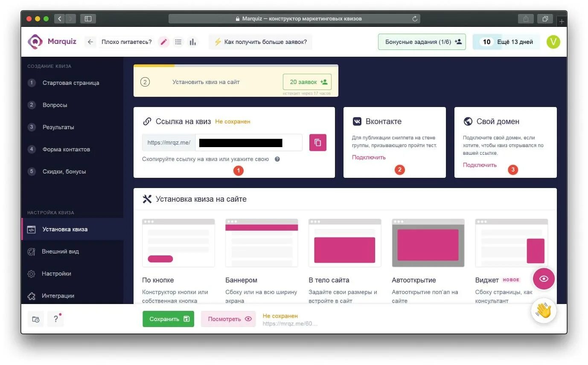
Task: Open 'Внешний вид' settings
Action: coord(60,251)
